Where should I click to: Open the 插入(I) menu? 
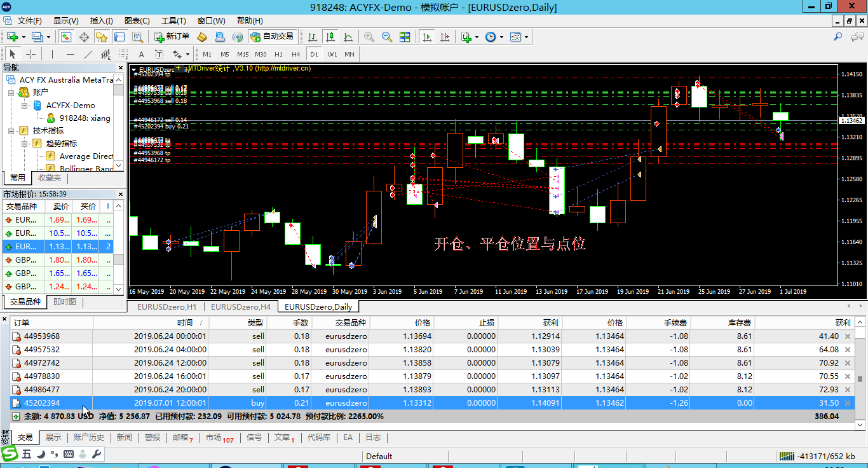[x=102, y=20]
